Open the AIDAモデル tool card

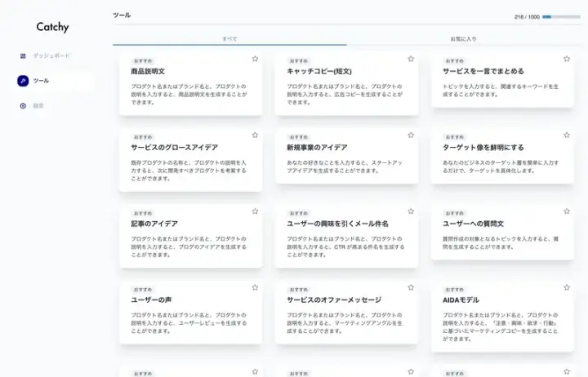501,317
